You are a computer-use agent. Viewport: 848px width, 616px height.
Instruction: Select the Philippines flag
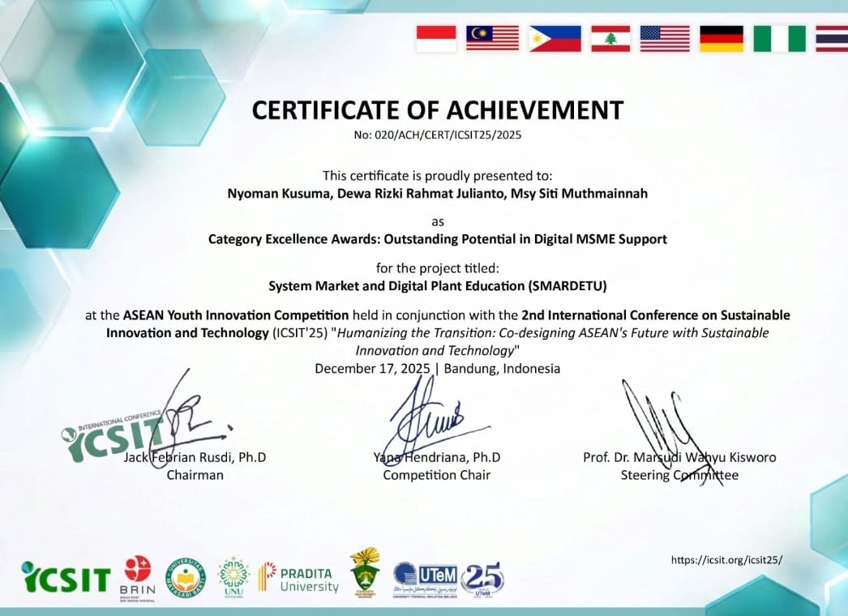point(555,39)
